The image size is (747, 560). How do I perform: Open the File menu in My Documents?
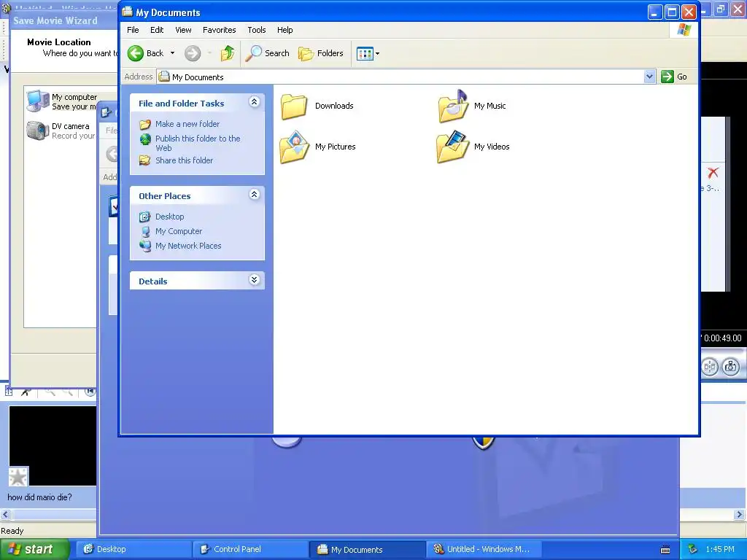(133, 30)
